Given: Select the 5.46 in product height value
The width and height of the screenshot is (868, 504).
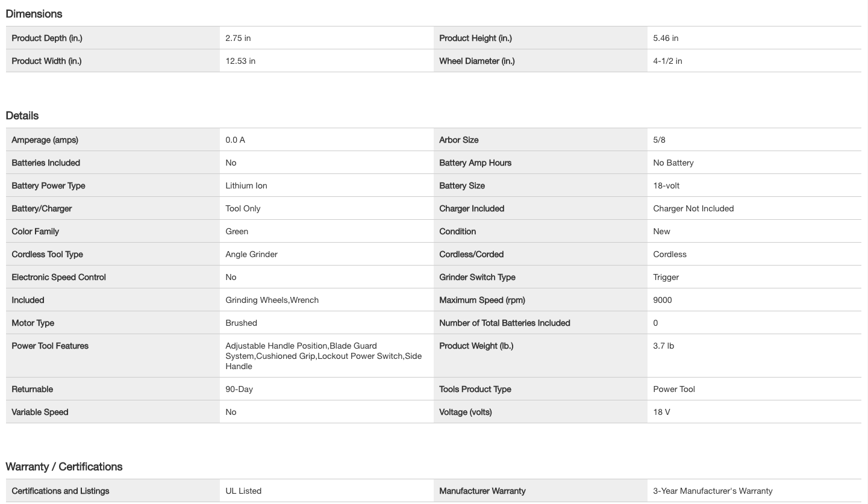Looking at the screenshot, I should (666, 38).
